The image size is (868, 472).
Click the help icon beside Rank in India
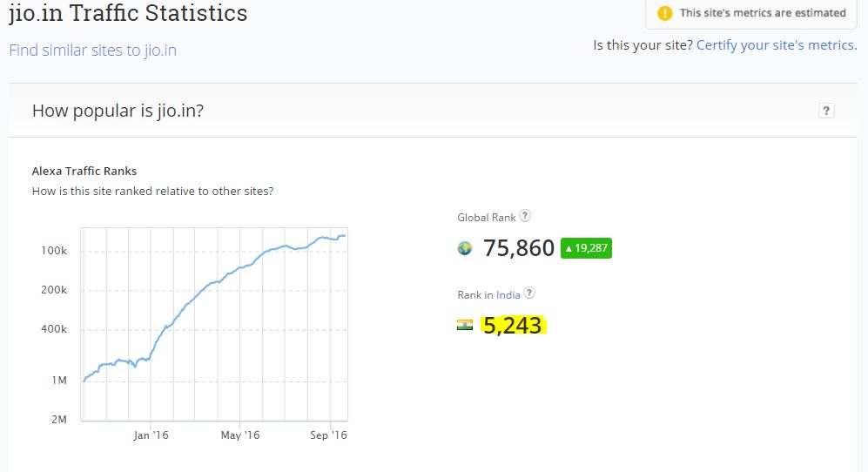[529, 293]
